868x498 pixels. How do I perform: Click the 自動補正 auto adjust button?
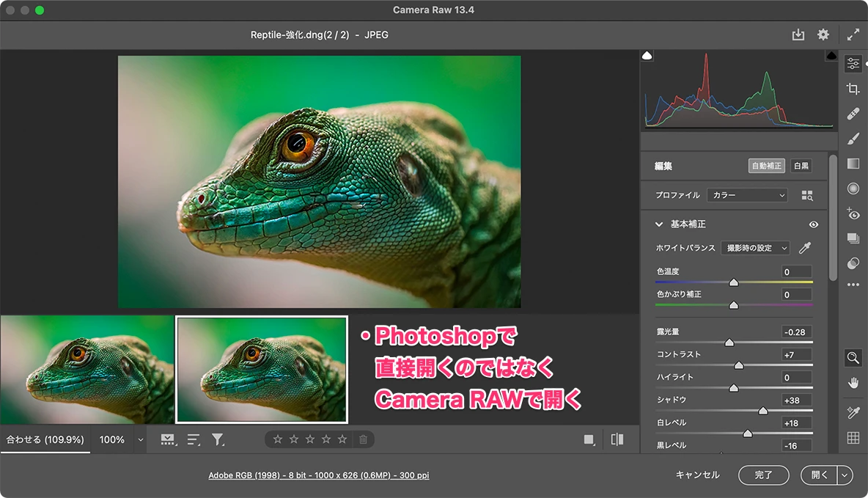766,166
